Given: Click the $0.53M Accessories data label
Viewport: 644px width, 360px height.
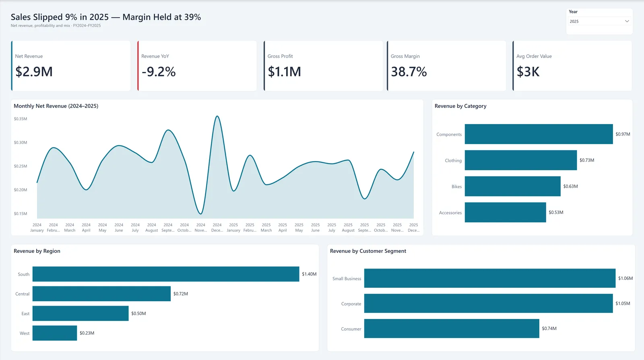Looking at the screenshot, I should 556,212.
